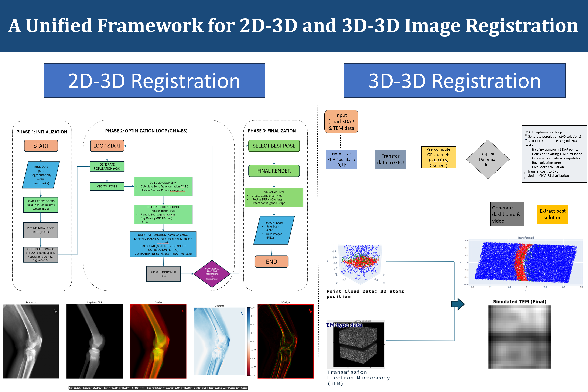Click the 'Registered DRR' label

point(95,303)
